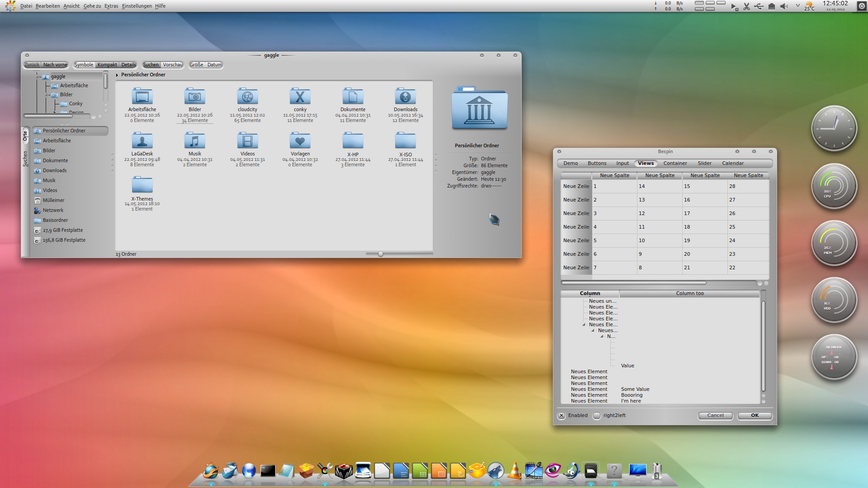Switch to the vertical Suchen side tab

(25, 159)
